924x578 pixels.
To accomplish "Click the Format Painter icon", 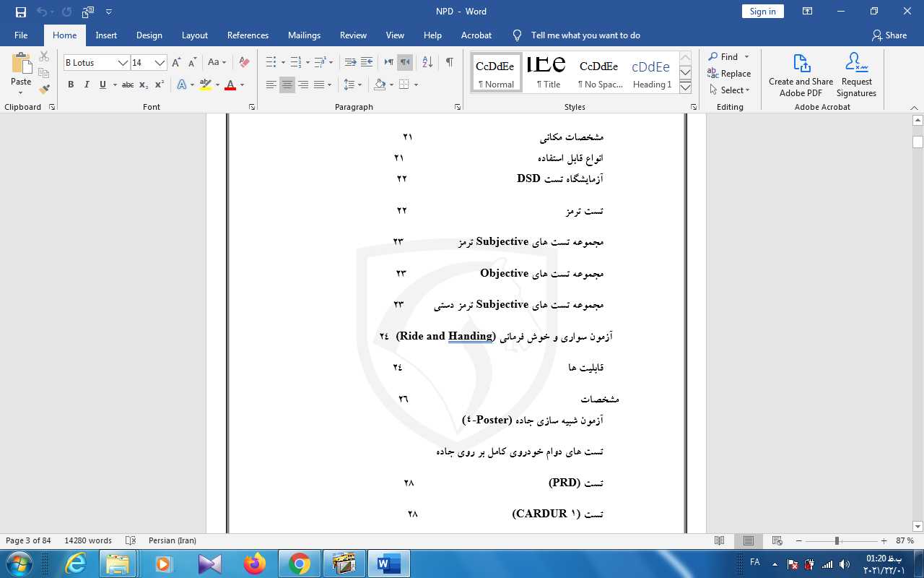I will coord(44,90).
